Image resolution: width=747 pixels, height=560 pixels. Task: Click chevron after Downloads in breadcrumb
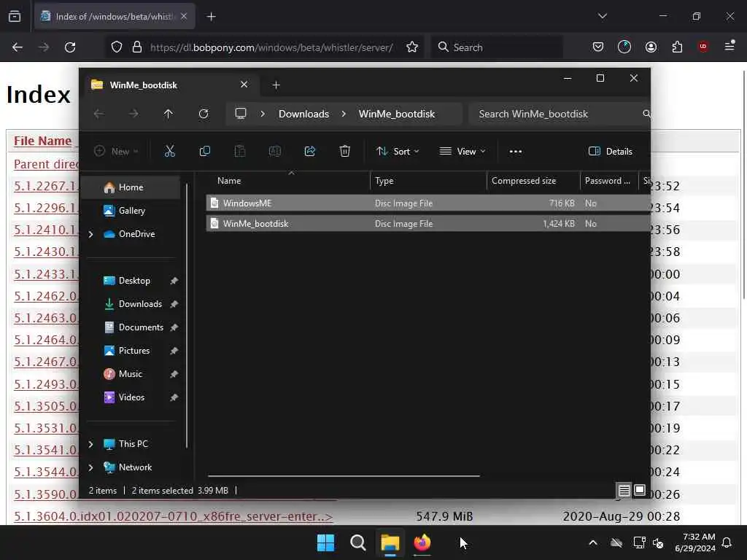[x=344, y=114]
